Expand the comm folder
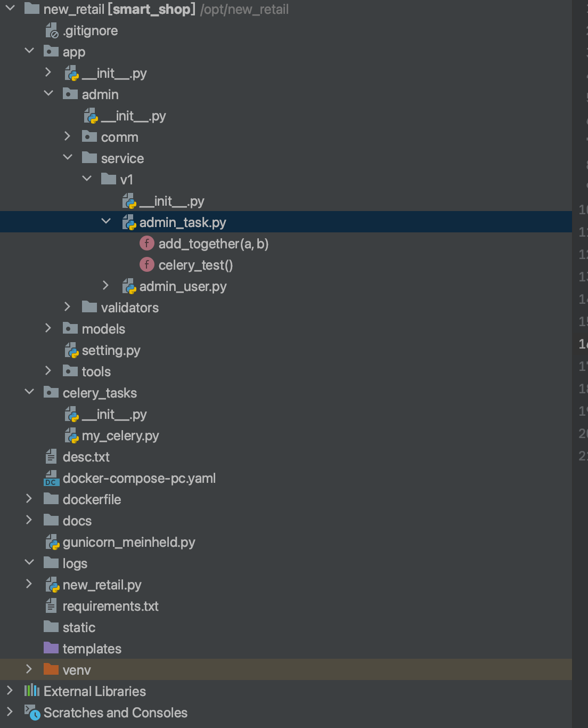The height and width of the screenshot is (728, 588). coord(67,136)
